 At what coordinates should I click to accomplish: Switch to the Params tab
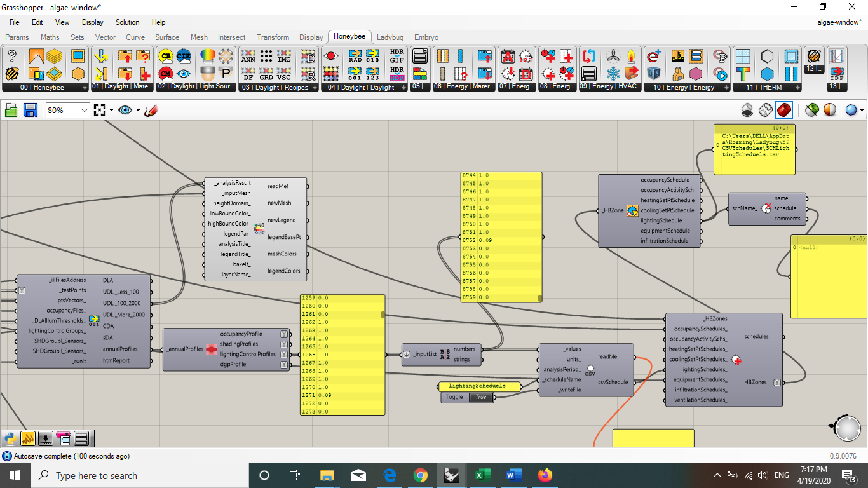[x=17, y=37]
